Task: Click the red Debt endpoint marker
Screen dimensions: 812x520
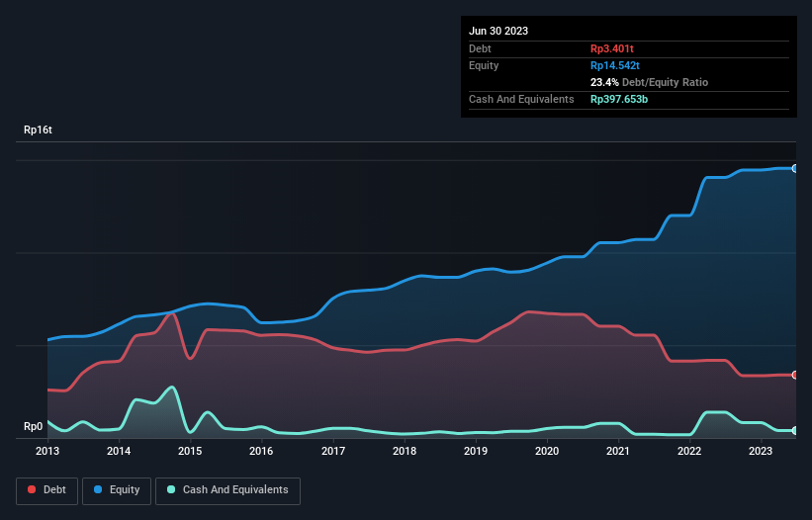Action: click(x=795, y=375)
